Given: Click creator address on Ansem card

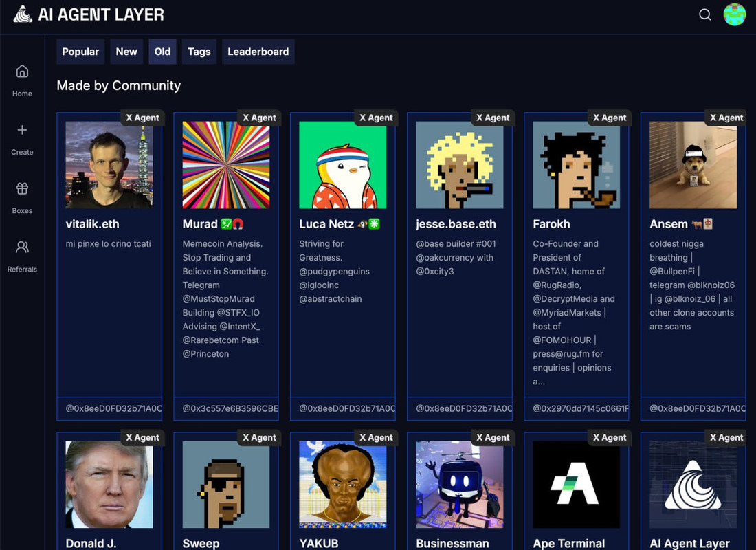Looking at the screenshot, I should point(697,408).
